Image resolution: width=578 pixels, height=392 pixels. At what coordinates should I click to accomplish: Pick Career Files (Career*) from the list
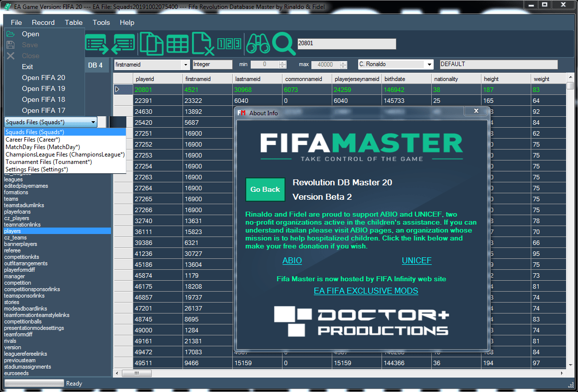tap(65, 140)
